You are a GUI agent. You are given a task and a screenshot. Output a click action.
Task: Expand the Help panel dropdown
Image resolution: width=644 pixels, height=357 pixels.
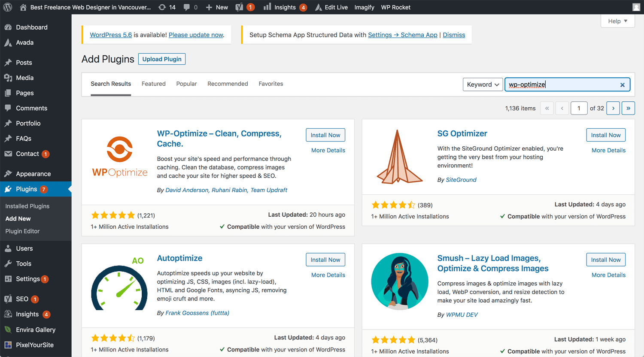tap(618, 21)
